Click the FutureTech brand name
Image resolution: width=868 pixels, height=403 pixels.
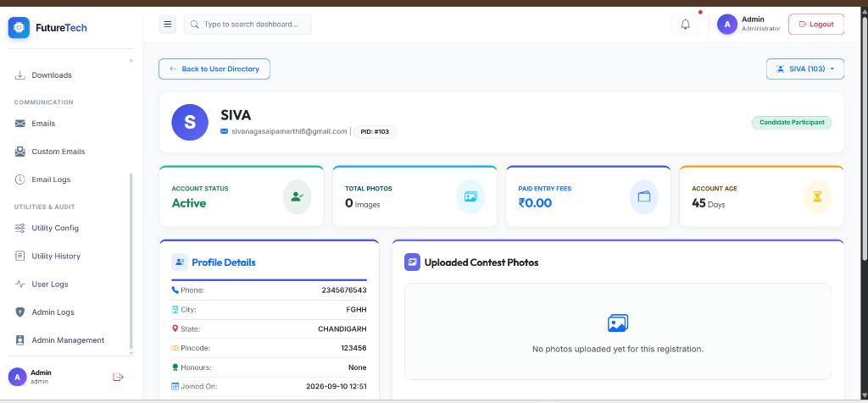[x=61, y=28]
